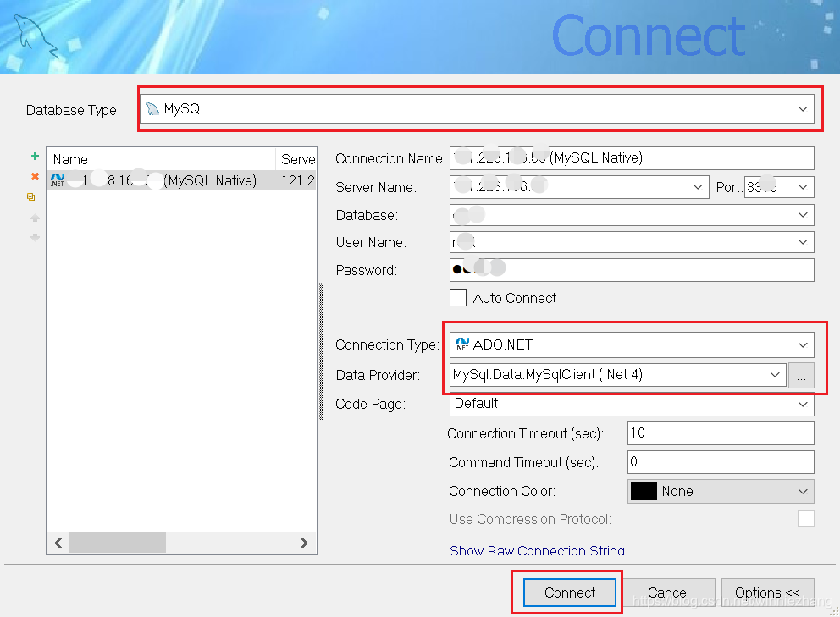Viewport: 840px width, 617px height.
Task: Delete the connection with the orange X icon
Action: (x=35, y=176)
